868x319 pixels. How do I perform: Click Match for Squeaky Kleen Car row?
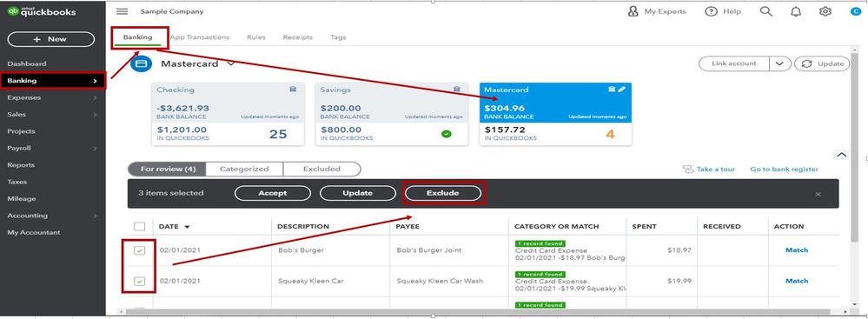pyautogui.click(x=797, y=282)
